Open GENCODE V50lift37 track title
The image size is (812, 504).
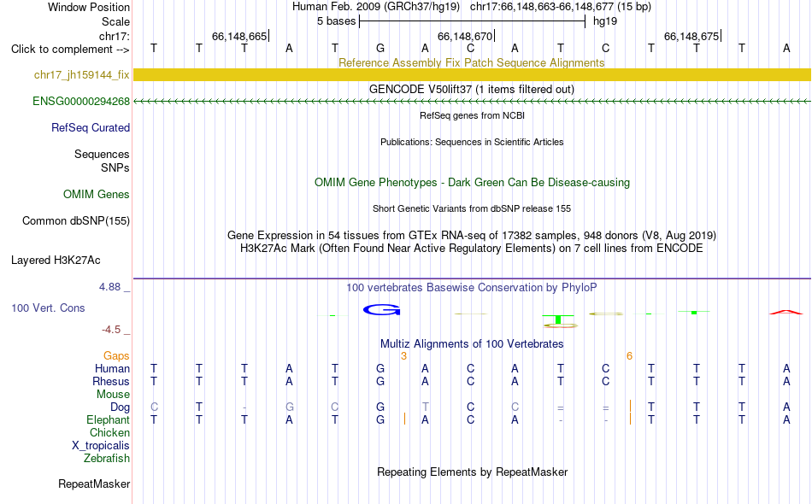pos(471,89)
